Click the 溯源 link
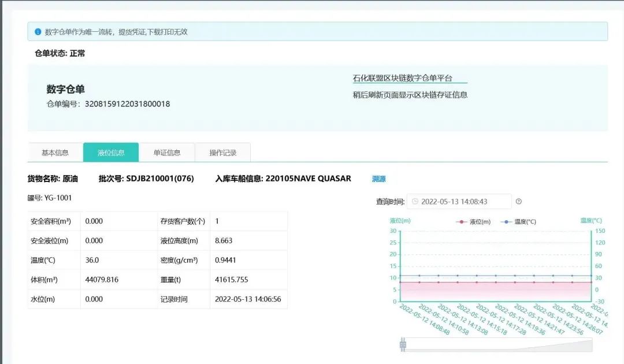Viewport: 624px width, 364px height. click(377, 179)
